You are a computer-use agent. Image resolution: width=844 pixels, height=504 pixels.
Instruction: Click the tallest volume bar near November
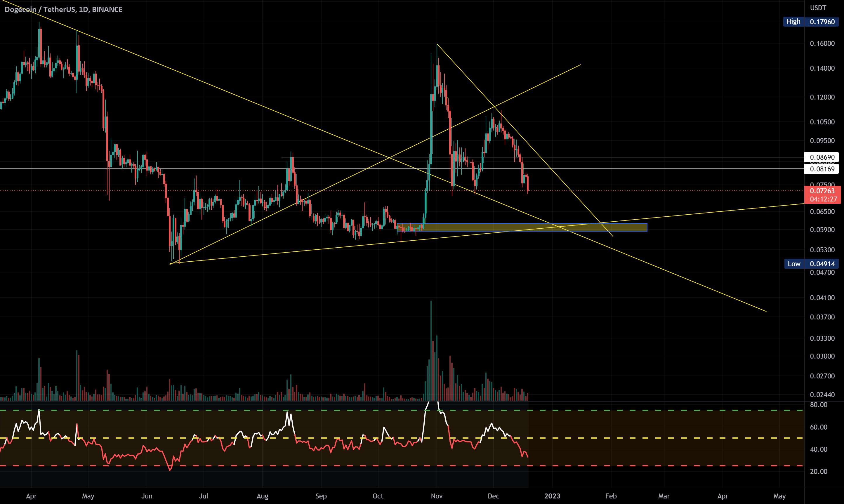[431, 350]
